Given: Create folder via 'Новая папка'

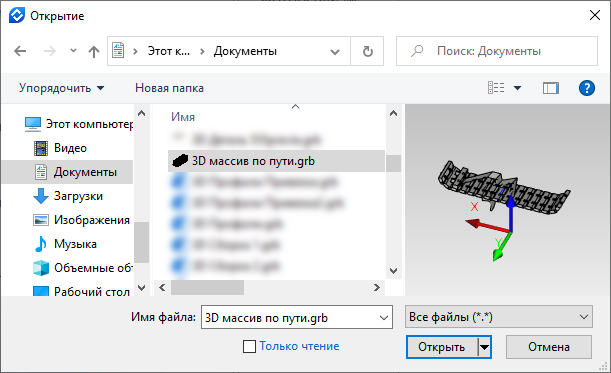Looking at the screenshot, I should point(170,88).
